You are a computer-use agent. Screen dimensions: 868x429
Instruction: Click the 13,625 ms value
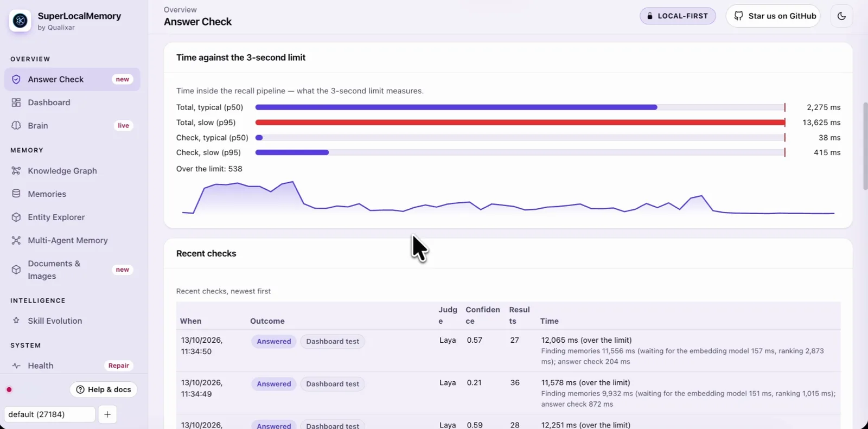tap(821, 123)
